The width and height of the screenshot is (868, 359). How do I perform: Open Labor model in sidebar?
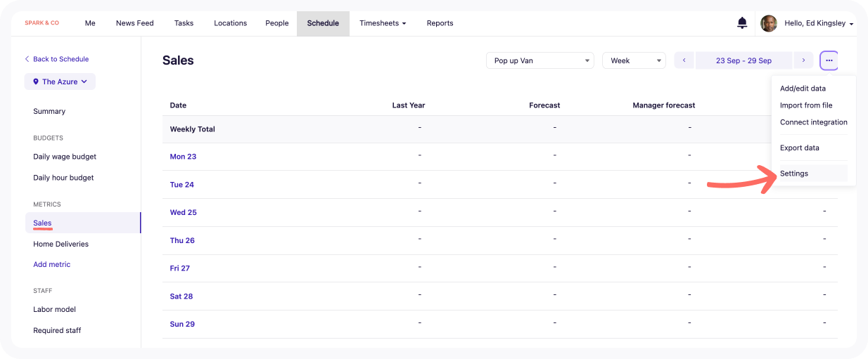pyautogui.click(x=54, y=309)
